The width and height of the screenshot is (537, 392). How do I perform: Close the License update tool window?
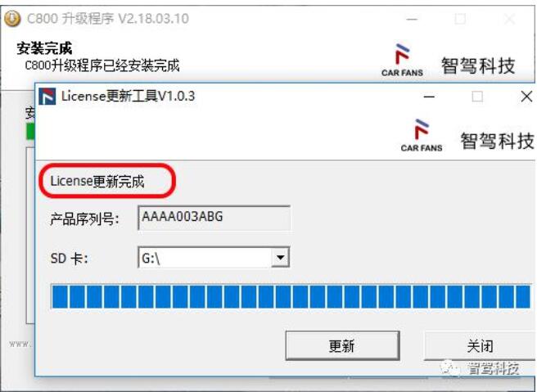point(526,97)
